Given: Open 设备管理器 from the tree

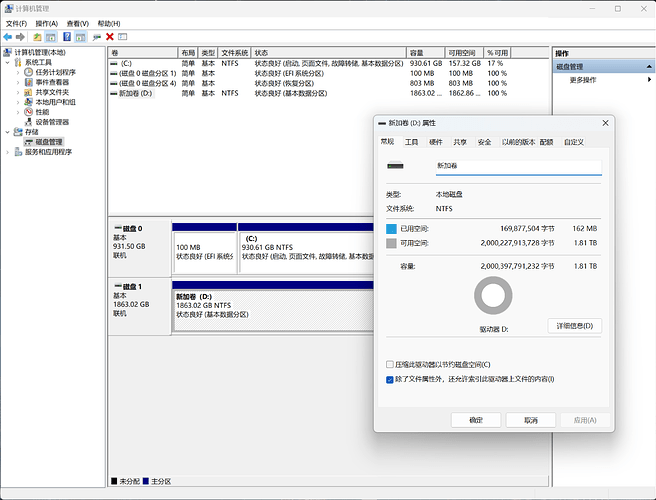Looking at the screenshot, I should click(x=52, y=122).
